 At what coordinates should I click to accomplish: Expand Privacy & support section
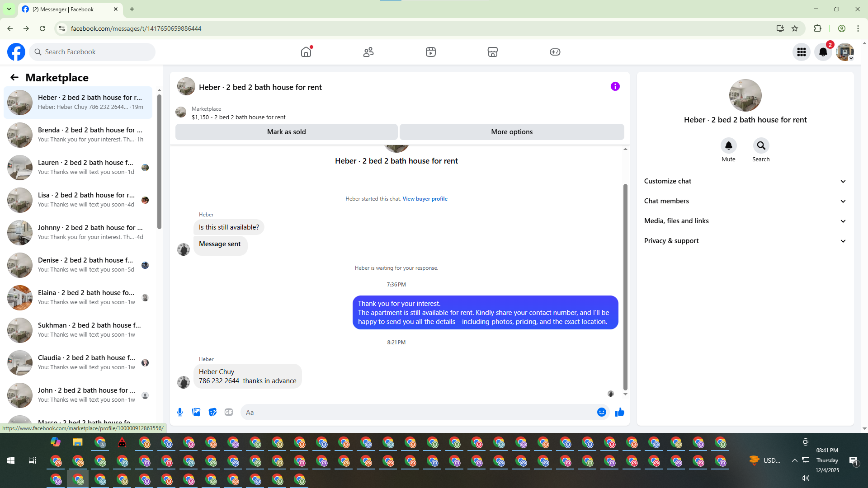coord(745,241)
